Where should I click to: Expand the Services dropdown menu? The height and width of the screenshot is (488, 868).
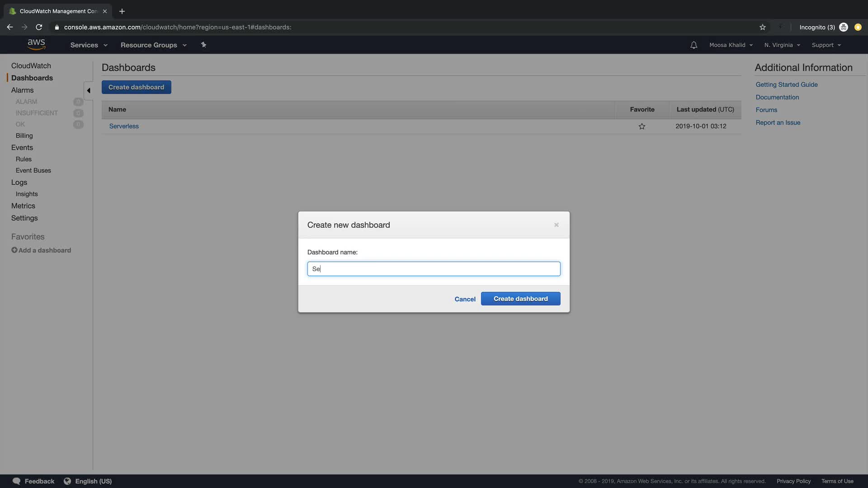coord(89,45)
